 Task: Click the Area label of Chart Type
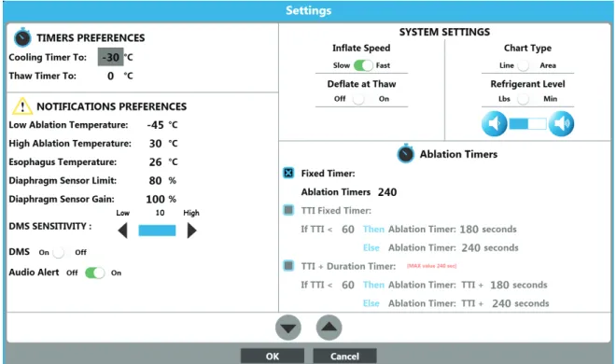pyautogui.click(x=548, y=65)
